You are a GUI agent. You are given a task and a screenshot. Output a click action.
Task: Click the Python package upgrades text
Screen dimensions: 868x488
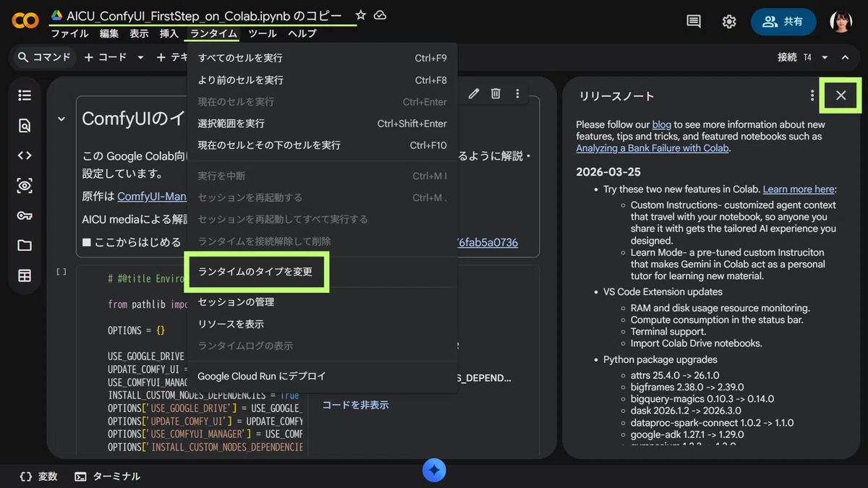[660, 359]
